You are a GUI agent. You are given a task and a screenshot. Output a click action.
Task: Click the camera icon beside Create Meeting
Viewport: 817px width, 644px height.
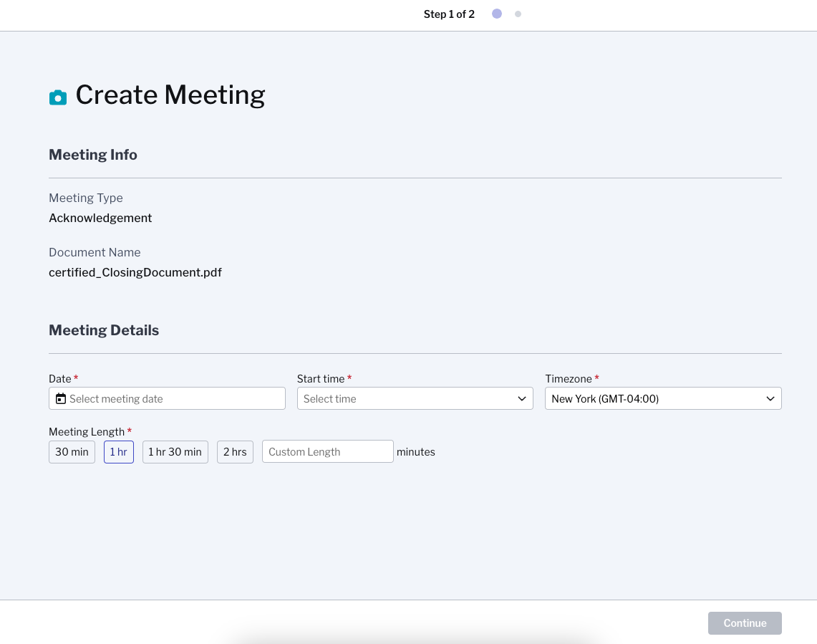pyautogui.click(x=58, y=97)
